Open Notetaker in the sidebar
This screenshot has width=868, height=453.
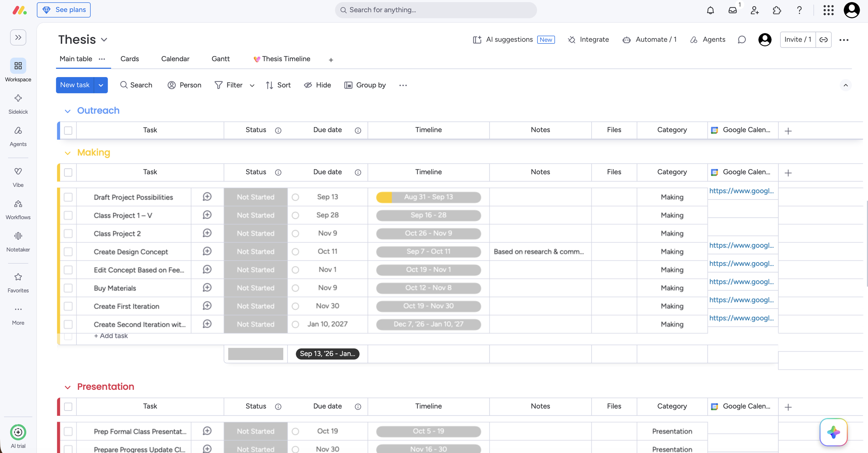click(18, 242)
